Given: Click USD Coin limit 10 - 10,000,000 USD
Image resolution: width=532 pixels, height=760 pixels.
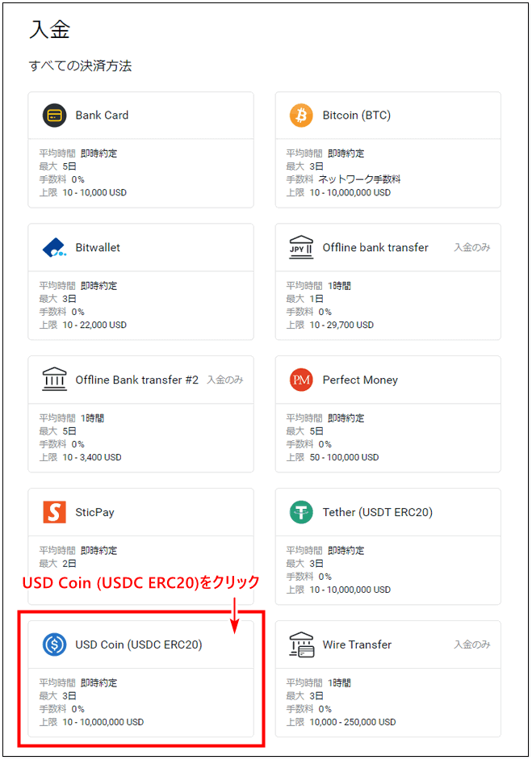Looking at the screenshot, I should [103, 722].
